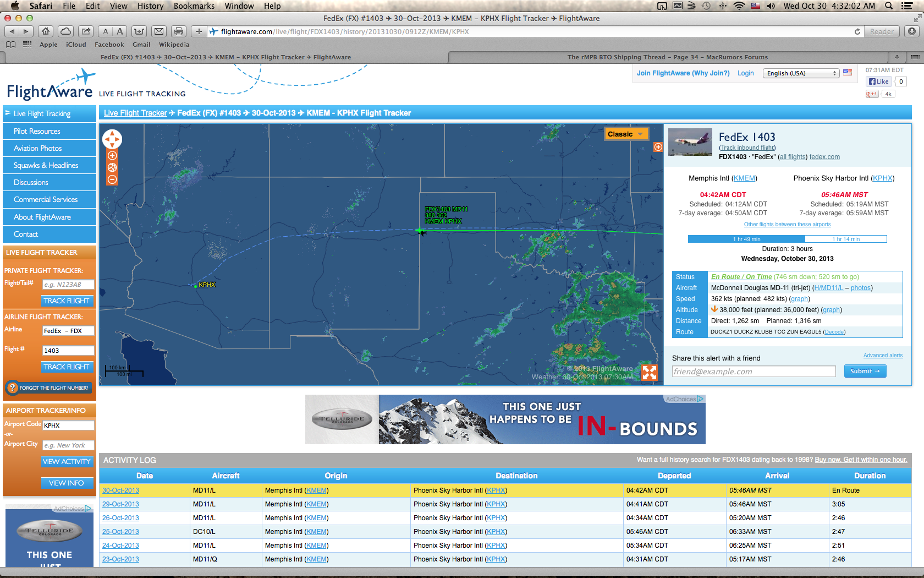Click the FedEx aircraft icon on map
Viewport: 924px width, 578px height.
click(421, 232)
